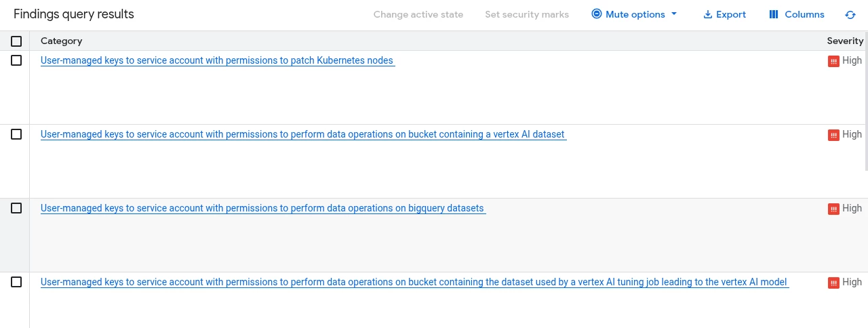Click the High severity icon for vertex AI tuning job finding
The width and height of the screenshot is (868, 328).
tap(833, 283)
